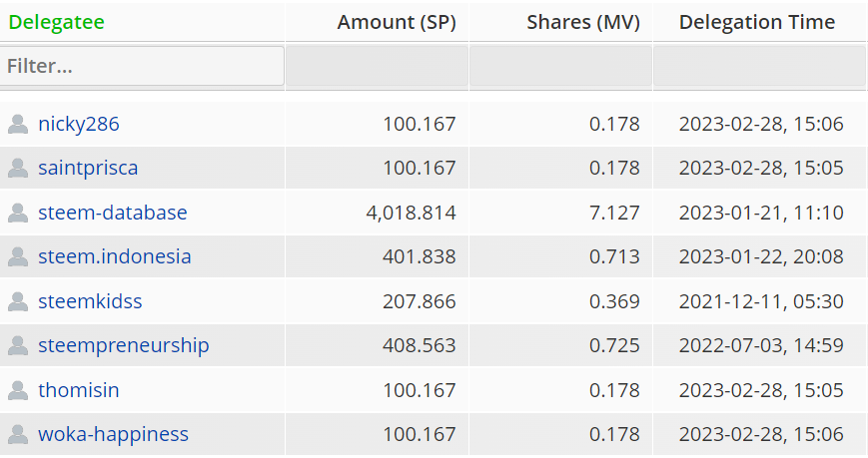Image resolution: width=868 pixels, height=458 pixels.
Task: Click the avatar icon beside steem-database
Action: pyautogui.click(x=18, y=213)
